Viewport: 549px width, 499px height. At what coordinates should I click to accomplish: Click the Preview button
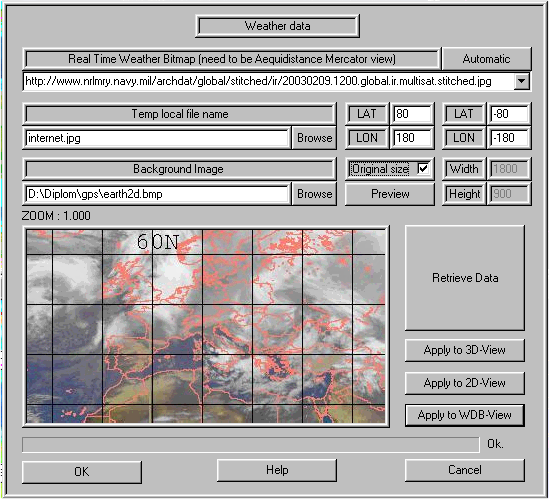tap(390, 193)
